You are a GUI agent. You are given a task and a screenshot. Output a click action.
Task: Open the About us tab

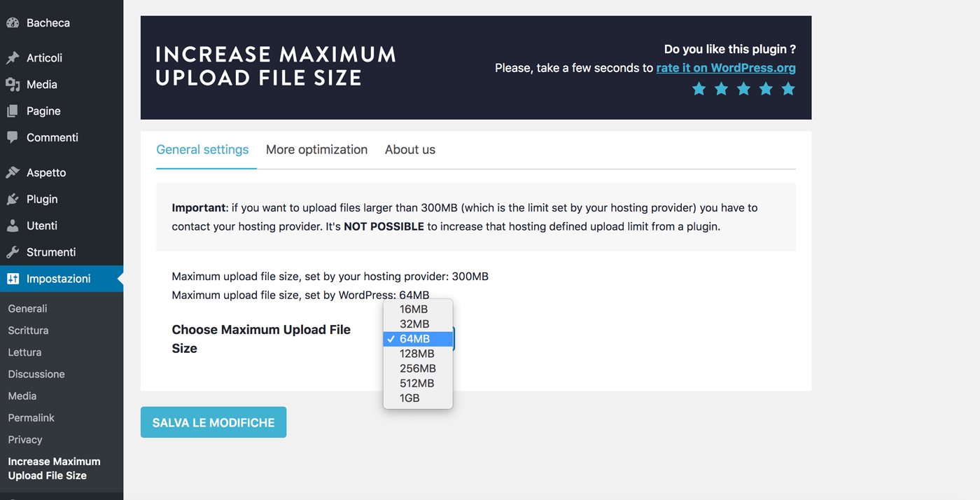pos(410,150)
